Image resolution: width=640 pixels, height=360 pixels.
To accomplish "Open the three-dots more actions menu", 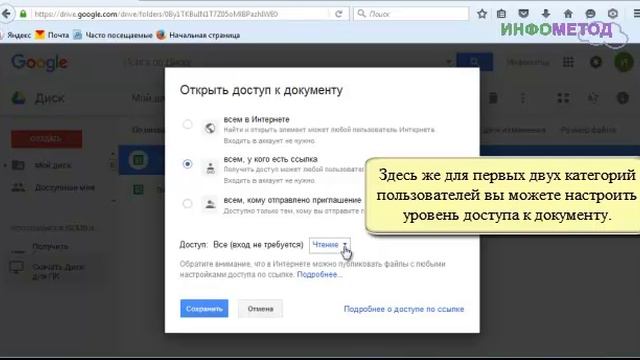I will pyautogui.click(x=523, y=98).
